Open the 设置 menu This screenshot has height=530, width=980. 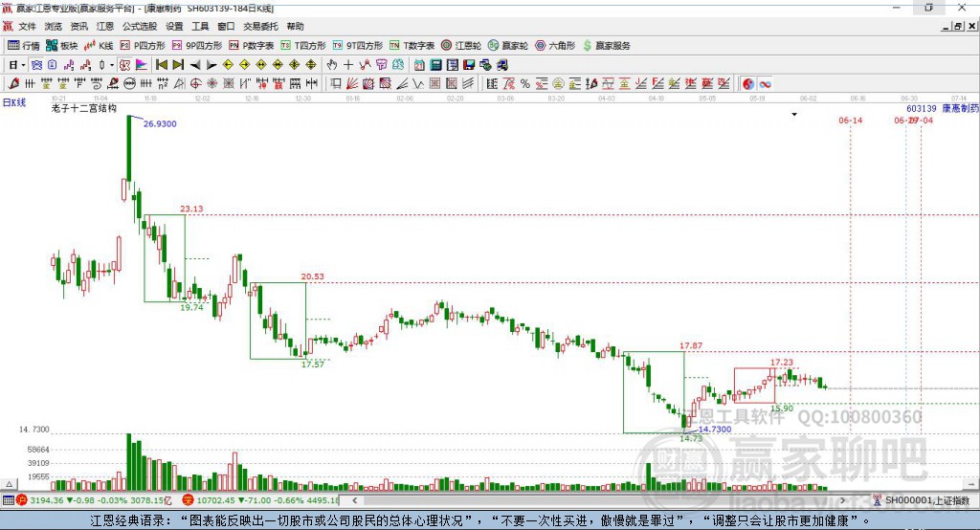coord(174,26)
